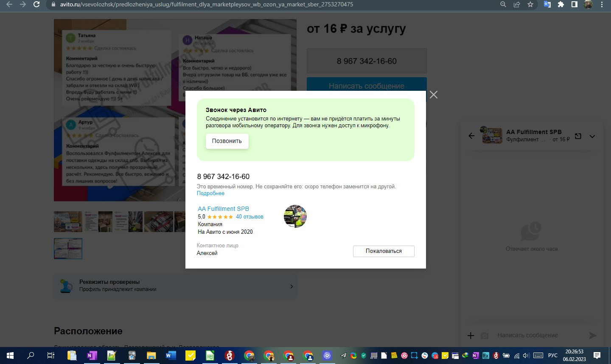Image resolution: width=611 pixels, height=364 pixels.
Task: Open AA Fulfillment SPB seller profile link
Action: click(x=223, y=209)
